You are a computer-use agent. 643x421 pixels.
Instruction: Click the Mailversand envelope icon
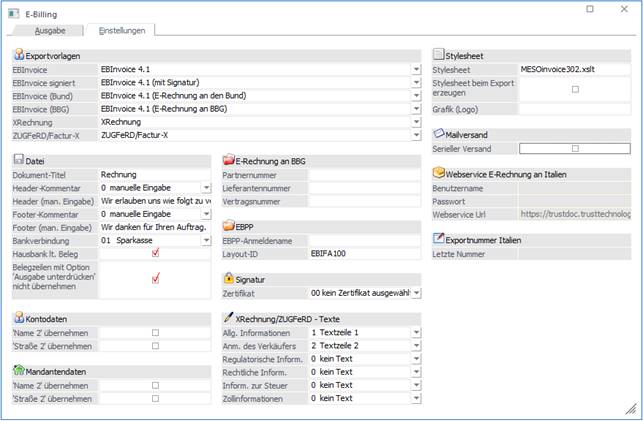point(439,134)
